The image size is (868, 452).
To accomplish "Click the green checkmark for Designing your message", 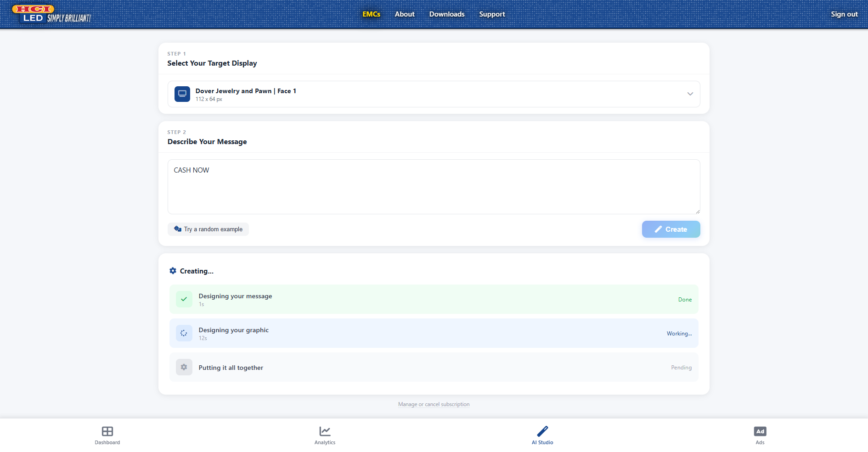I will tap(184, 299).
